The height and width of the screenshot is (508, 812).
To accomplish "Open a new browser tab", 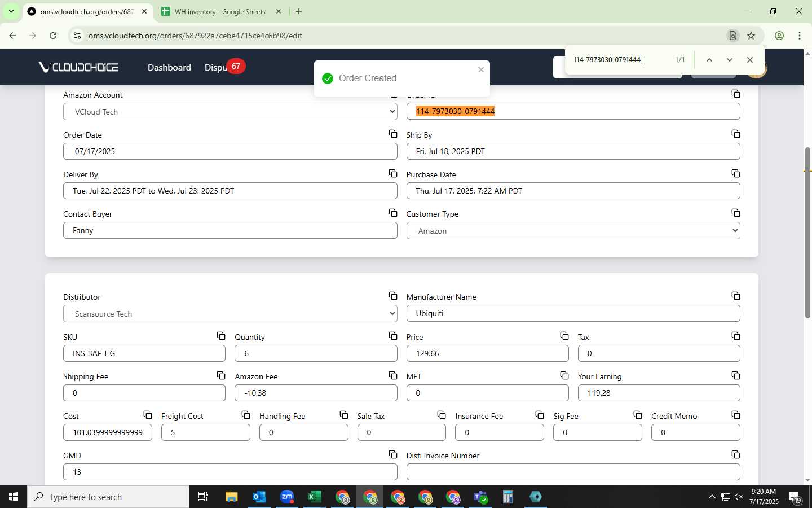I will (299, 11).
